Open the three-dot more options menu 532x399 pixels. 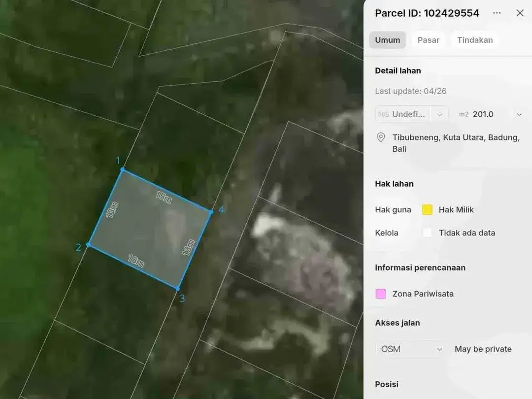497,13
